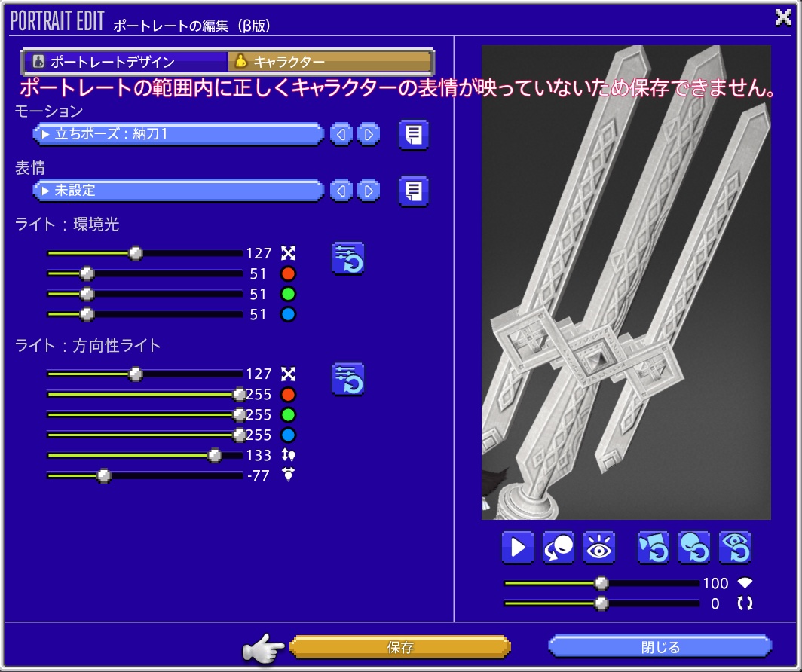Select the camera rotation reset icon
The width and height of the screenshot is (802, 672).
(x=654, y=547)
